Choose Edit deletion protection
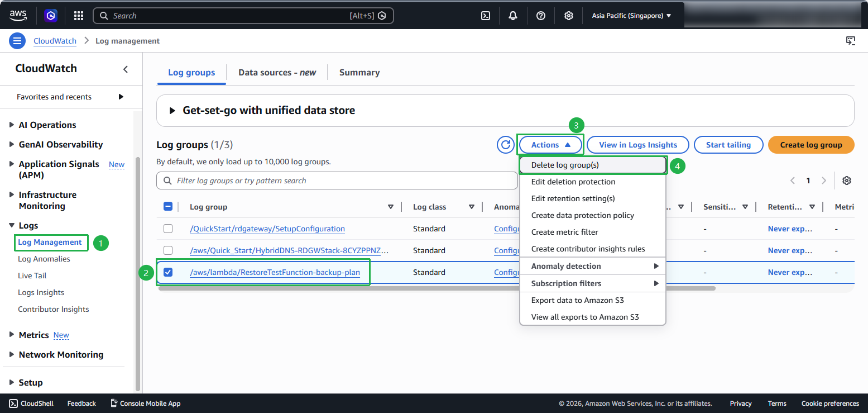Image resolution: width=868 pixels, height=413 pixels. (x=593, y=182)
